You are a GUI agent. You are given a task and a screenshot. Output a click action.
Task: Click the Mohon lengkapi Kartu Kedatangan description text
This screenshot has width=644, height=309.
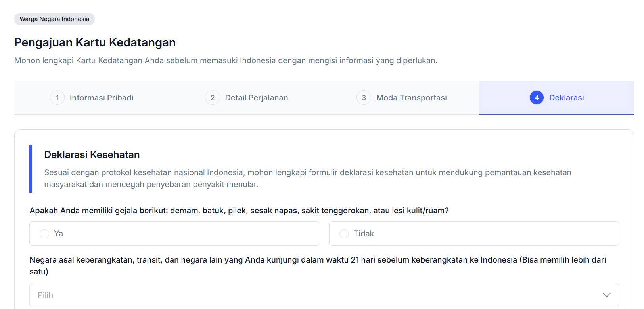(226, 60)
